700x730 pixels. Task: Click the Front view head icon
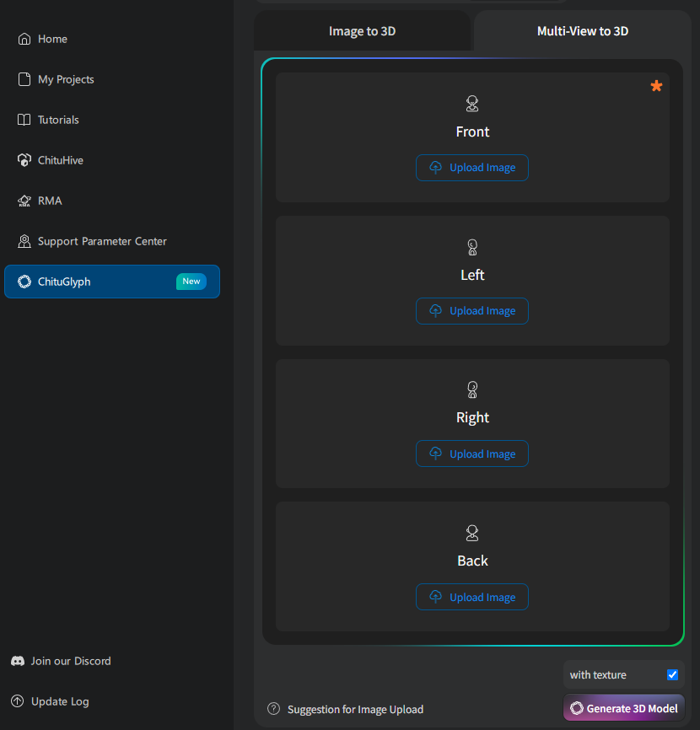click(472, 104)
